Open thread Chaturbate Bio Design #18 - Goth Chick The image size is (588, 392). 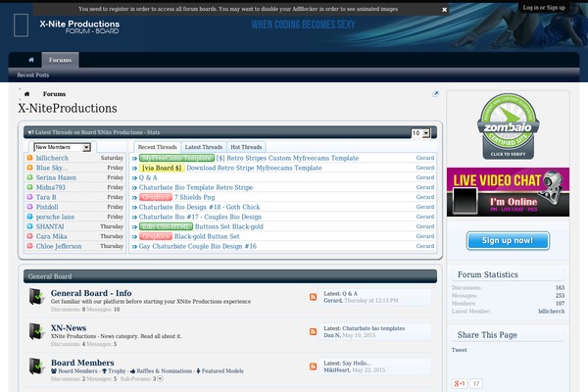click(199, 207)
